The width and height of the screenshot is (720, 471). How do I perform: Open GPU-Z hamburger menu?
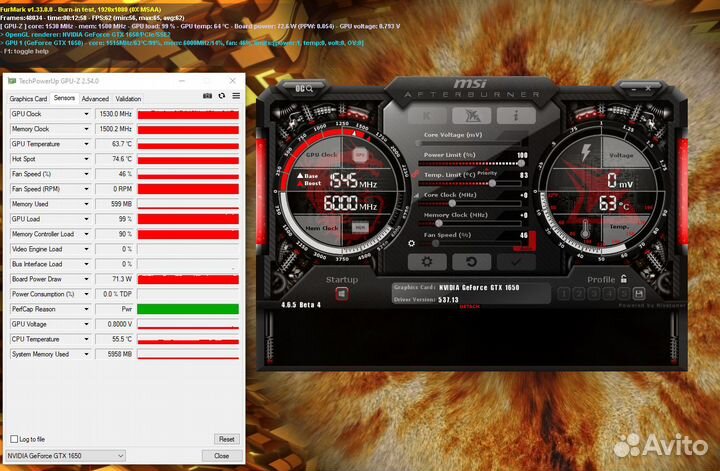click(236, 95)
